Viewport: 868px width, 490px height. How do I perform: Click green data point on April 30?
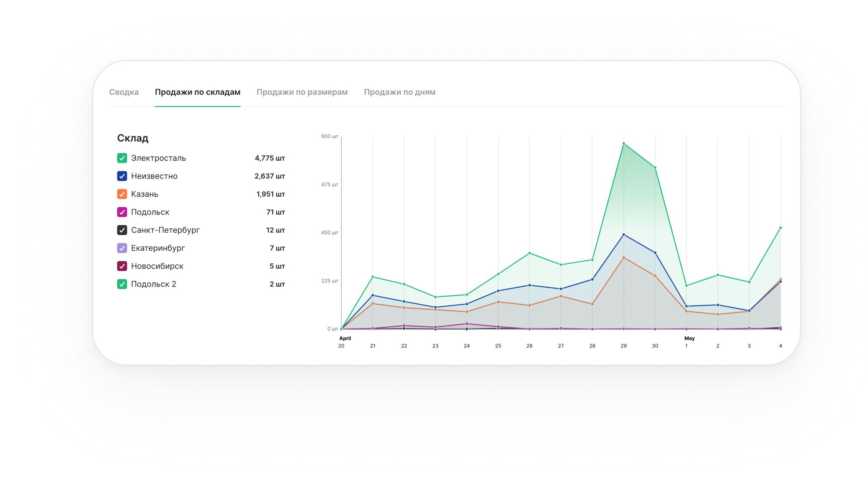point(655,168)
